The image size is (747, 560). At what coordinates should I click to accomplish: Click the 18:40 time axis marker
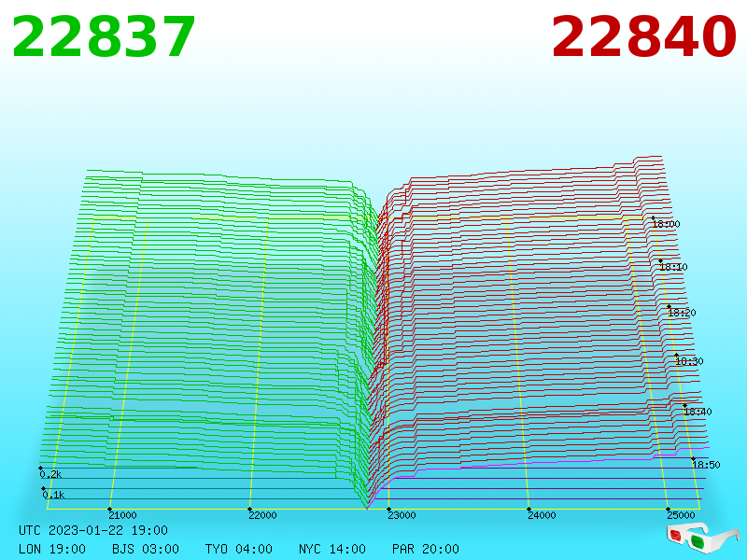(x=698, y=412)
